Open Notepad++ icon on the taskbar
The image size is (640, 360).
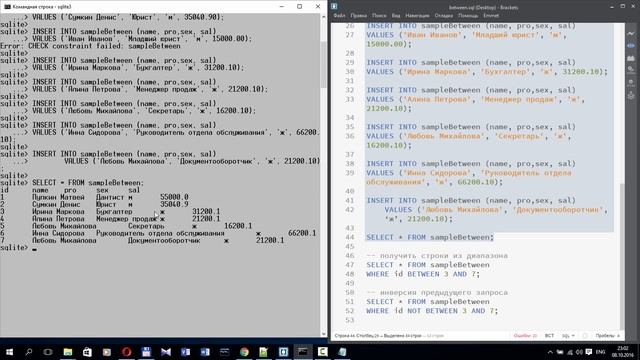pyautogui.click(x=264, y=352)
